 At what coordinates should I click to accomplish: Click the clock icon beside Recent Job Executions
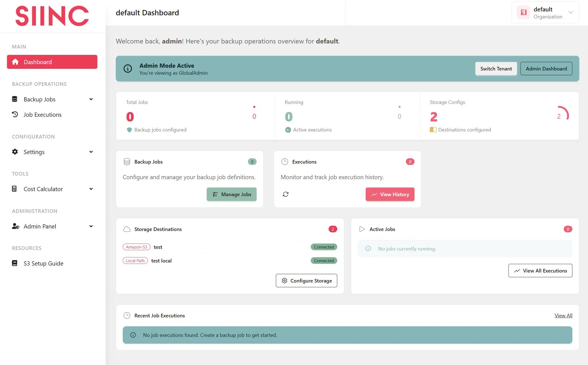click(x=127, y=315)
